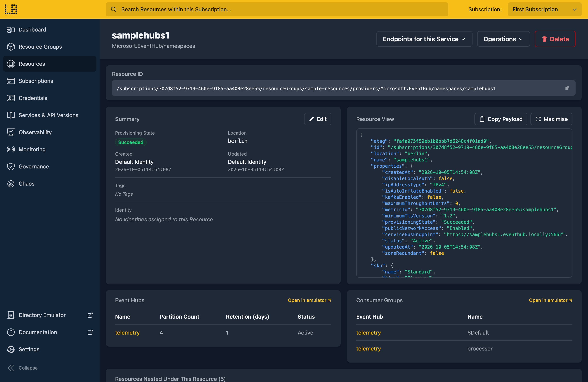Click the Dashboard icon in sidebar
The height and width of the screenshot is (382, 588).
tap(11, 30)
